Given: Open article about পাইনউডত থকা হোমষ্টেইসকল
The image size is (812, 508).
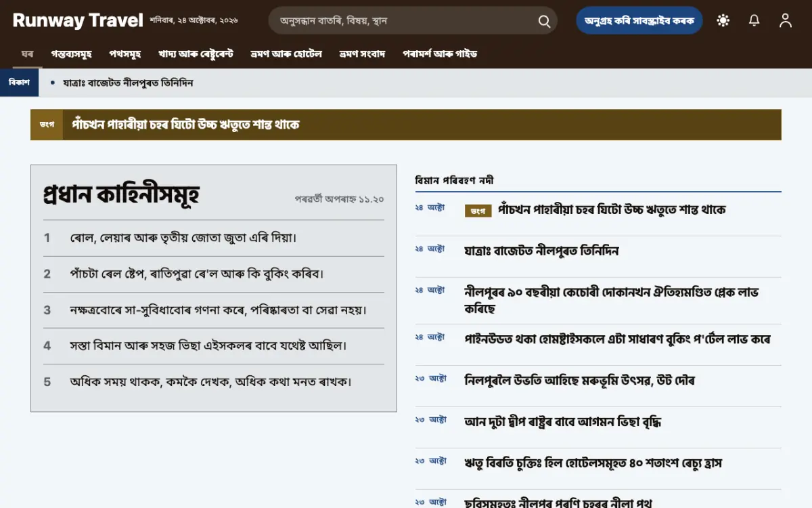Looking at the screenshot, I should [617, 339].
